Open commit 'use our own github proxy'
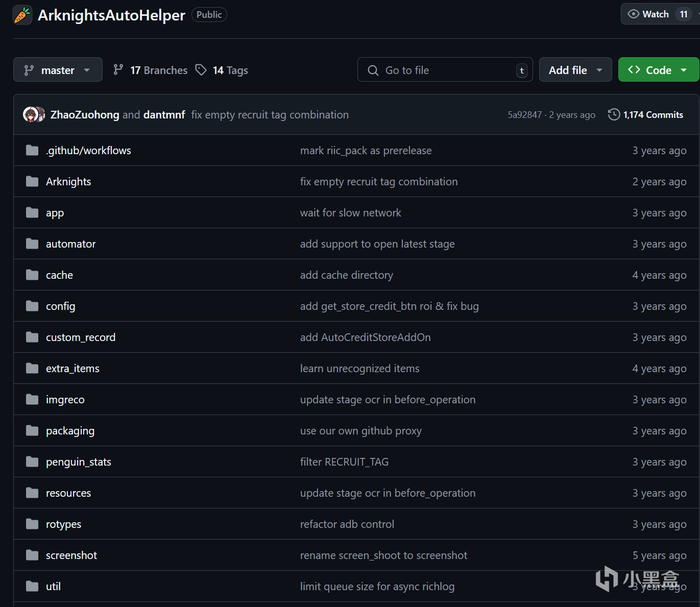 360,431
